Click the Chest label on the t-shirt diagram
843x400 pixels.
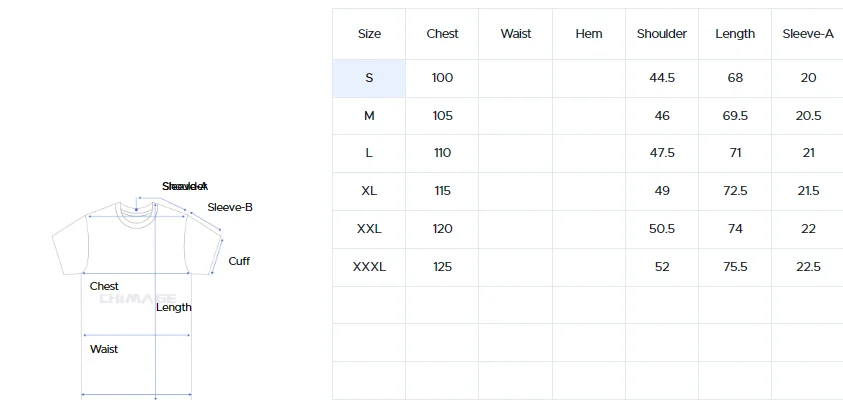tap(104, 287)
